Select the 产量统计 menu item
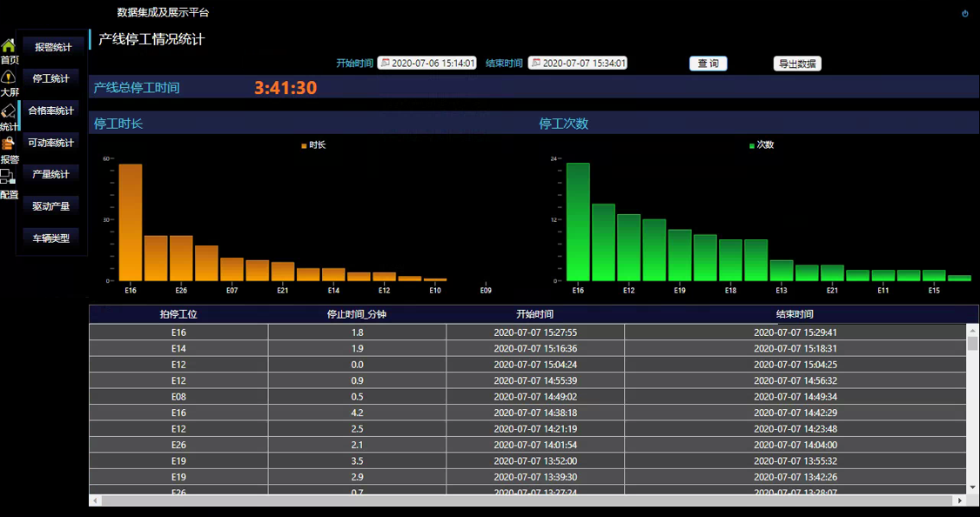980x517 pixels. (x=50, y=174)
